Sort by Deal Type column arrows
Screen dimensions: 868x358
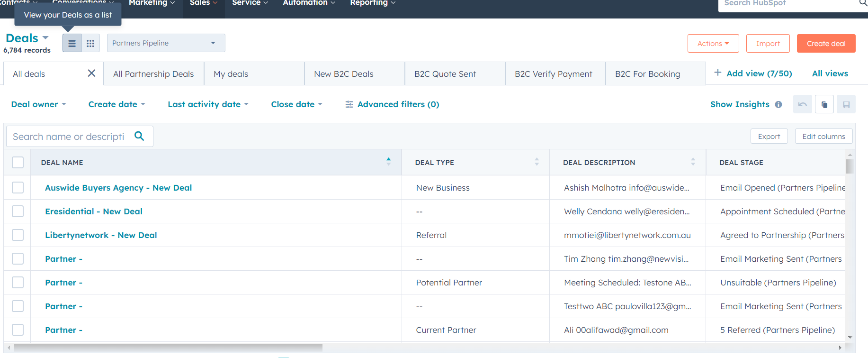537,162
